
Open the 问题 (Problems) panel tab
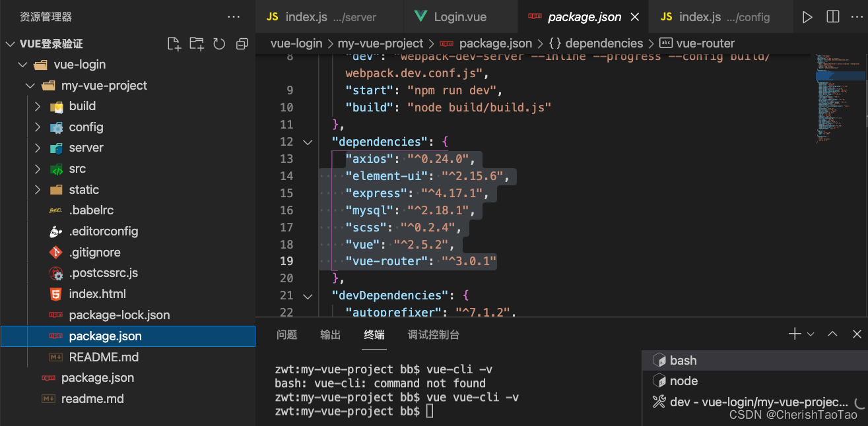(286, 334)
